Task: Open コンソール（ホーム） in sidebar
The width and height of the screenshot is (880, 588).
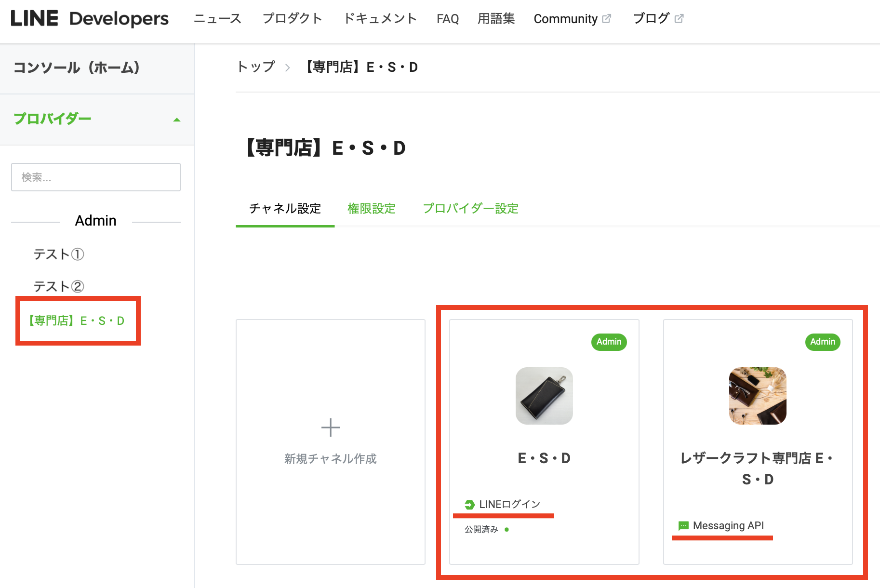Action: [76, 67]
